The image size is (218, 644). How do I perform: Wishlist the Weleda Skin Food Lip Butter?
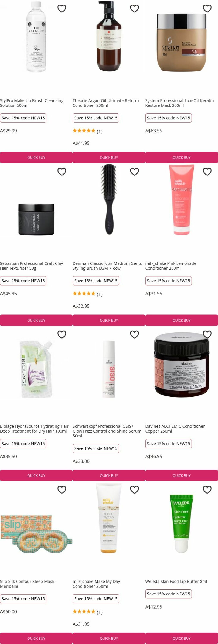207,489
